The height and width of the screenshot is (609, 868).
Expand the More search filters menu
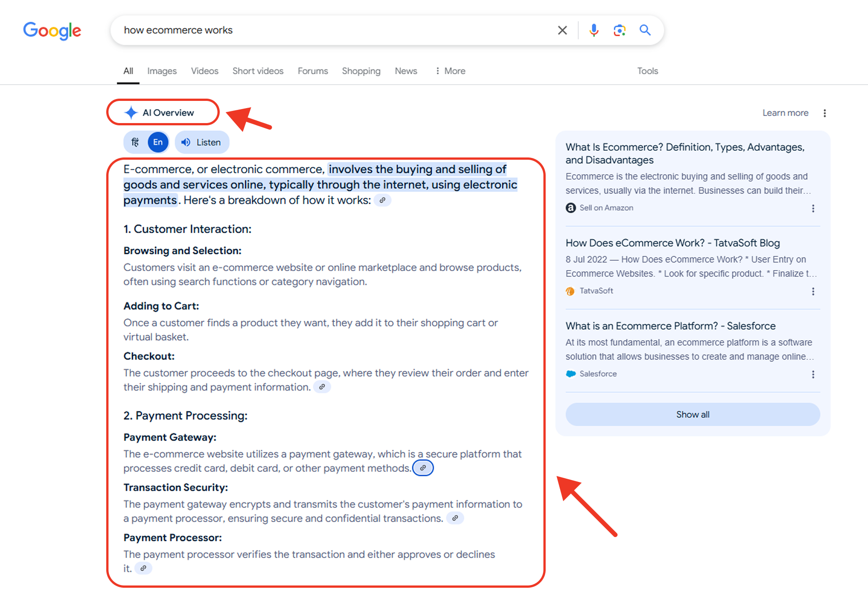pyautogui.click(x=450, y=71)
